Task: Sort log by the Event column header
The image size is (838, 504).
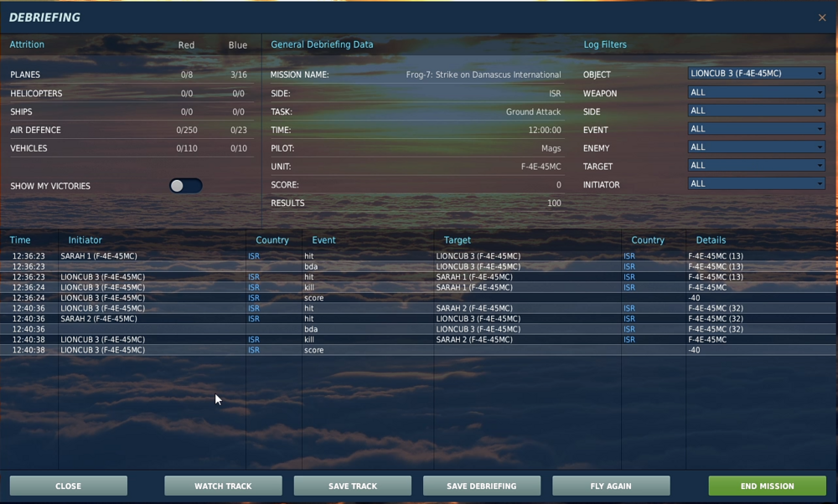Action: coord(323,240)
